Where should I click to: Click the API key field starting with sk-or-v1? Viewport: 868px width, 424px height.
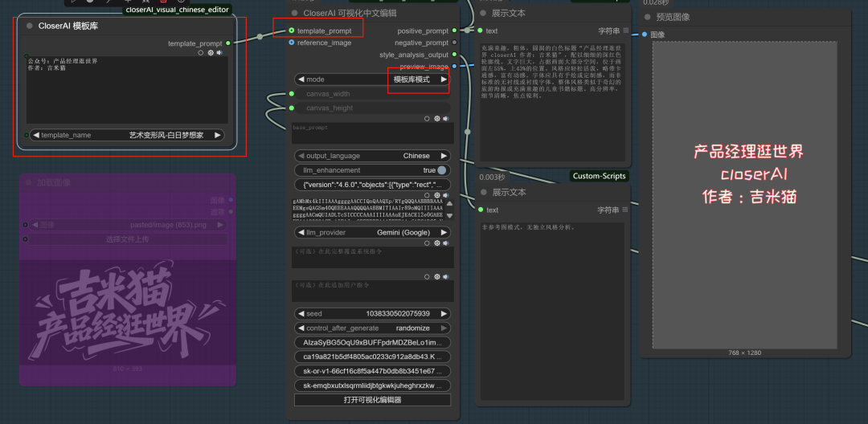coord(373,371)
